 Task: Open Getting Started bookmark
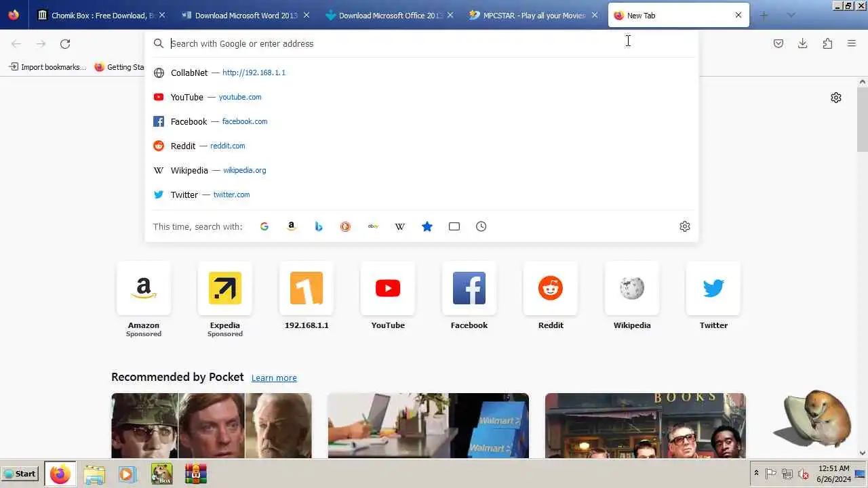pos(119,67)
